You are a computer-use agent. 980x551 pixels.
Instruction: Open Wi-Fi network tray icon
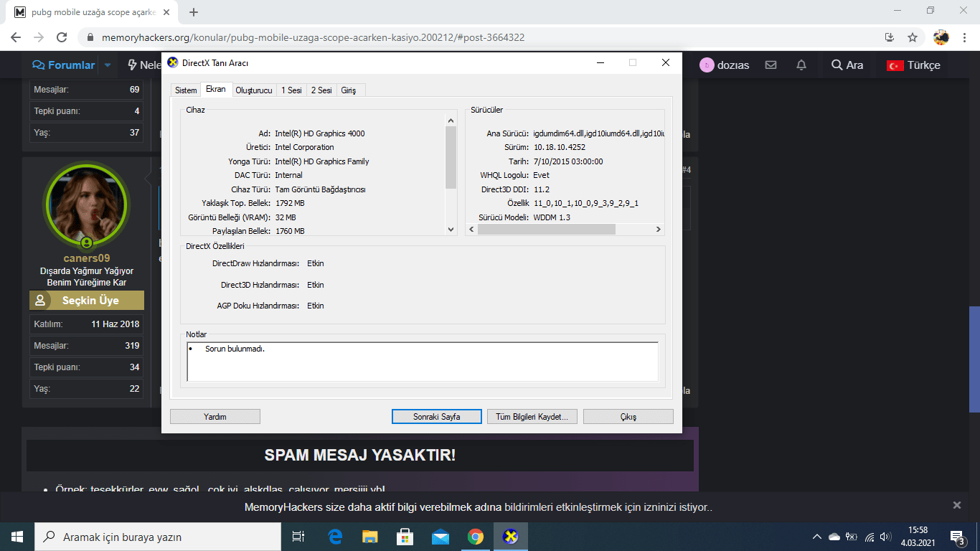coord(870,537)
